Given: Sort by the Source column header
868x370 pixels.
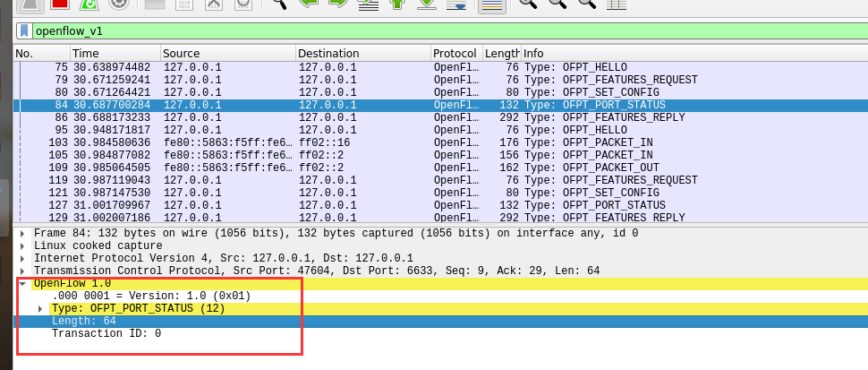Looking at the screenshot, I should point(228,53).
